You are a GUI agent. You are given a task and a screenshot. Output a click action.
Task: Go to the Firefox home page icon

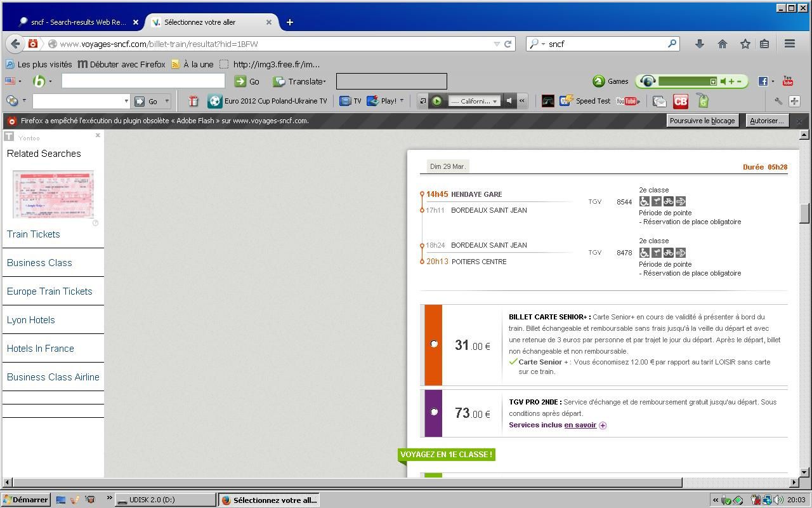(x=722, y=44)
